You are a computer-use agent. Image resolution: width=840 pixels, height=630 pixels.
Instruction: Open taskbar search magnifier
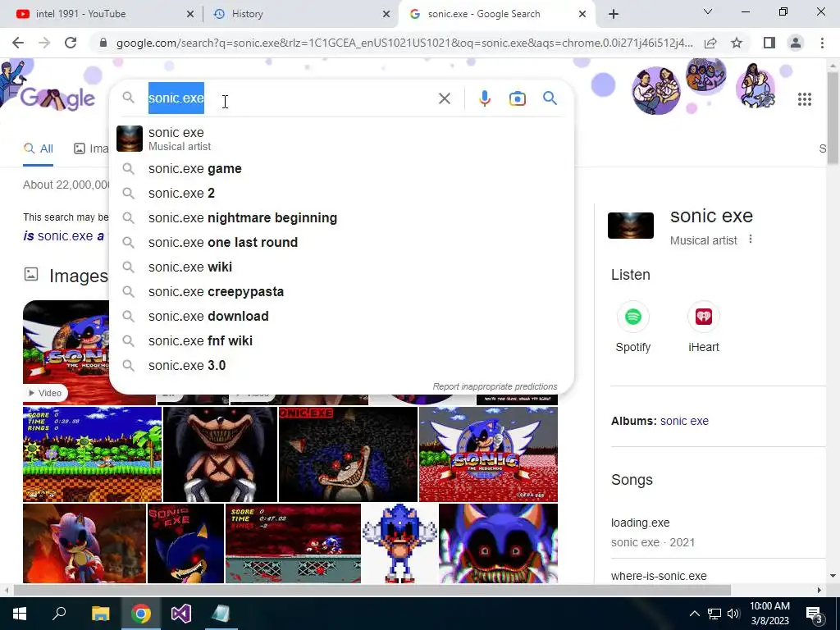pyautogui.click(x=59, y=614)
